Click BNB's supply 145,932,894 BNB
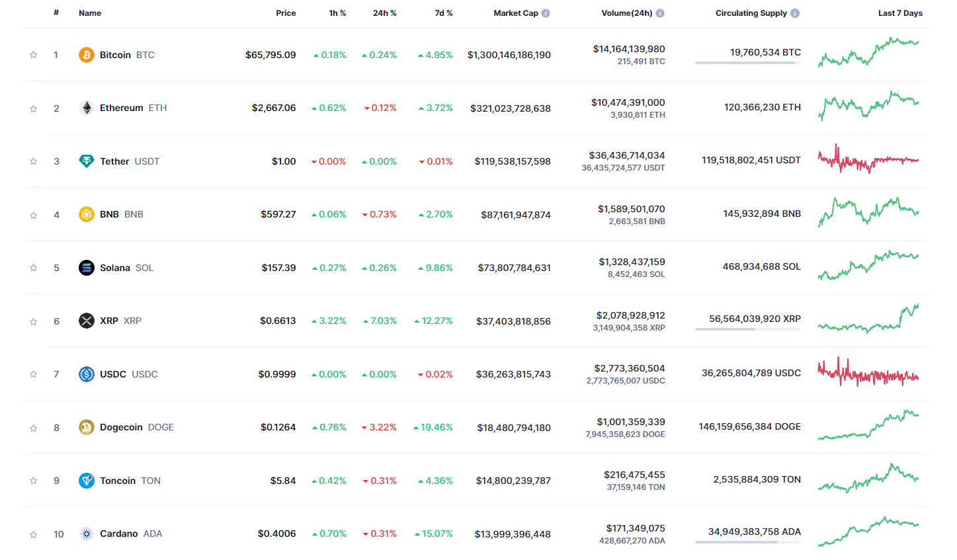The width and height of the screenshot is (957, 560). point(762,214)
